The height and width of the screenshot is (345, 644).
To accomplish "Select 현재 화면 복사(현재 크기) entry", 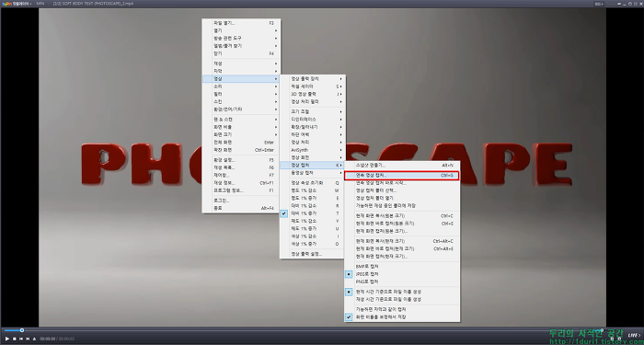I will [402, 241].
